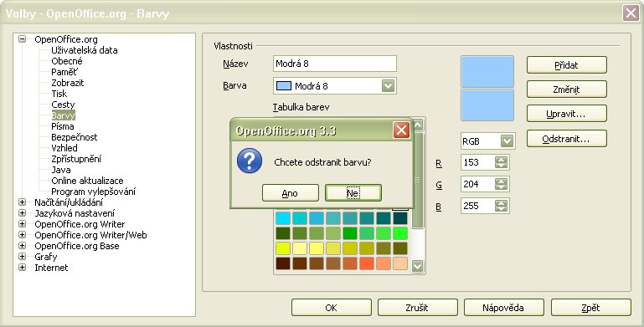Close the OpenOffice.org 3.3 question dialog
Screen dimensions: 644x327
click(401, 130)
